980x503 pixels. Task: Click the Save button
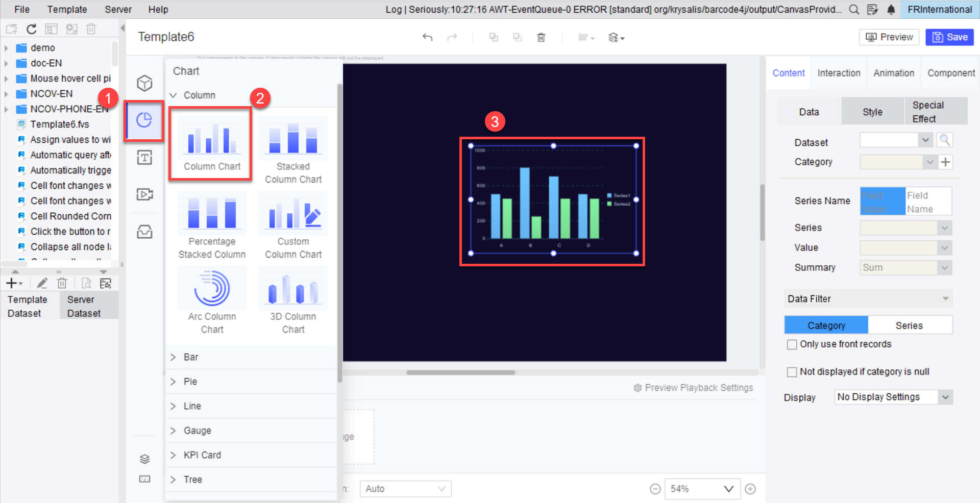point(950,37)
